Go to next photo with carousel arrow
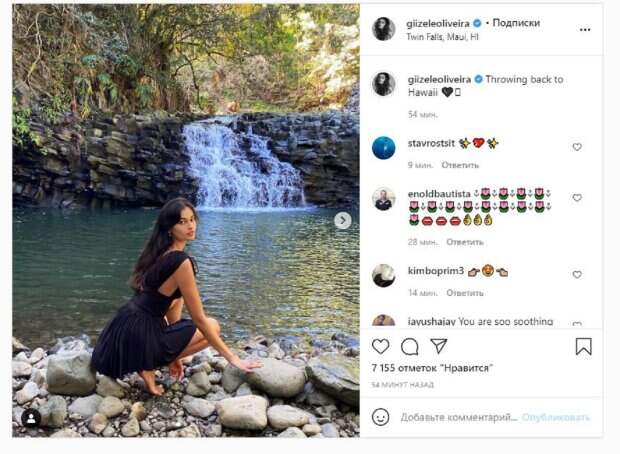The image size is (620, 454). pos(342,220)
